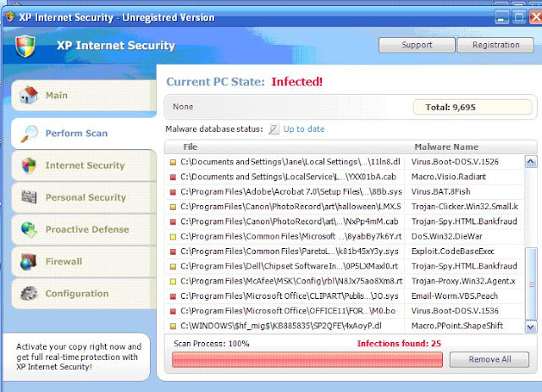Click the magnifying glass Perform Scan icon
This screenshot has height=392, width=542.
(29, 134)
